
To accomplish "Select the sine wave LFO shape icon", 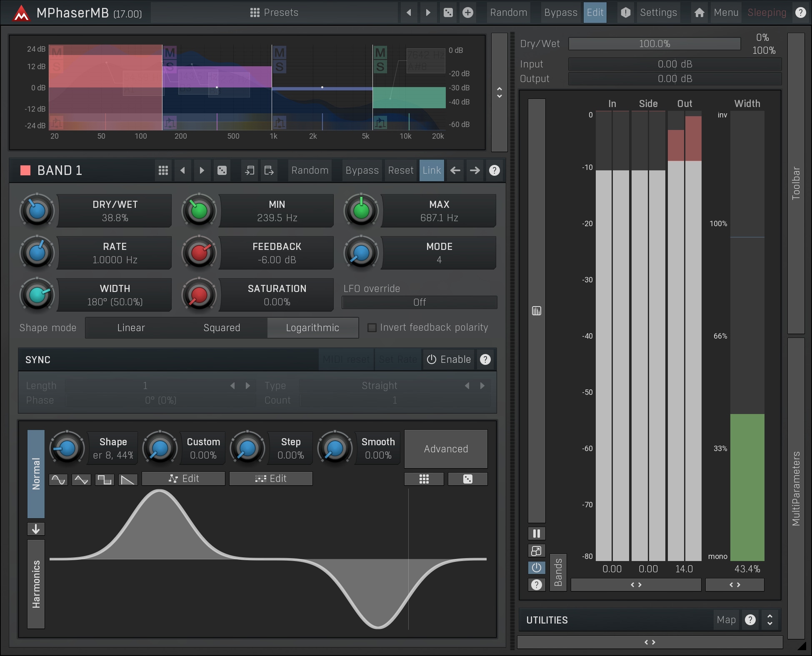I will point(58,480).
